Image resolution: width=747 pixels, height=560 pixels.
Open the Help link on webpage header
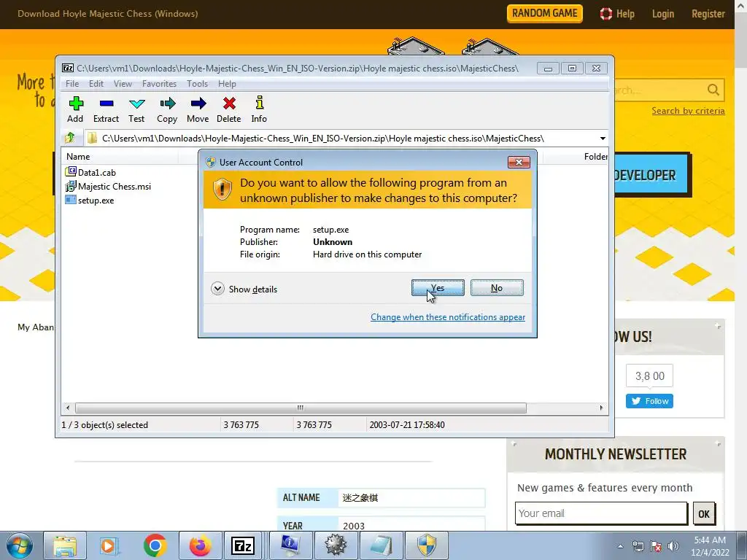tap(617, 14)
